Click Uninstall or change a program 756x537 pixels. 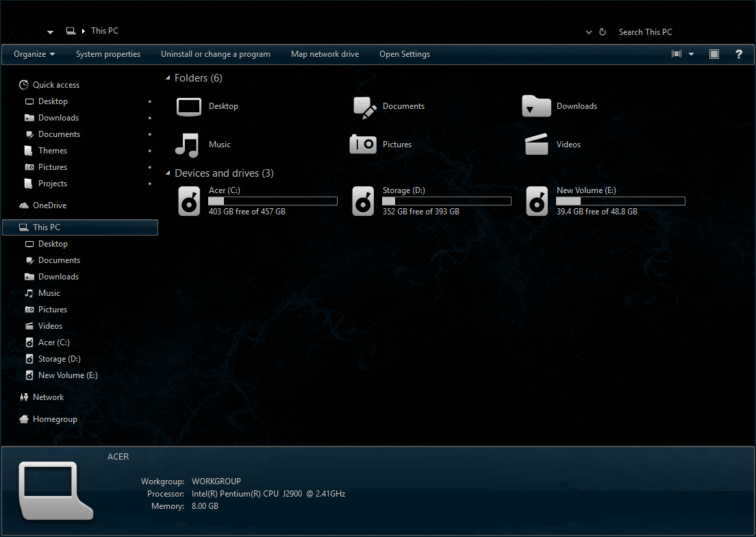(x=216, y=54)
